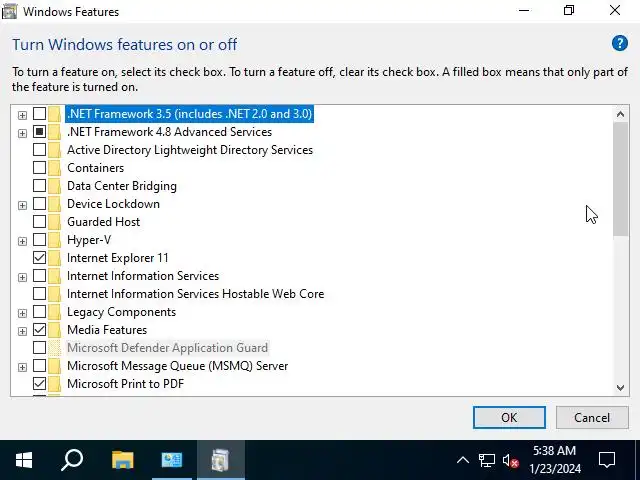This screenshot has height=480, width=640.
Task: Click the Cancel button
Action: [x=592, y=418]
